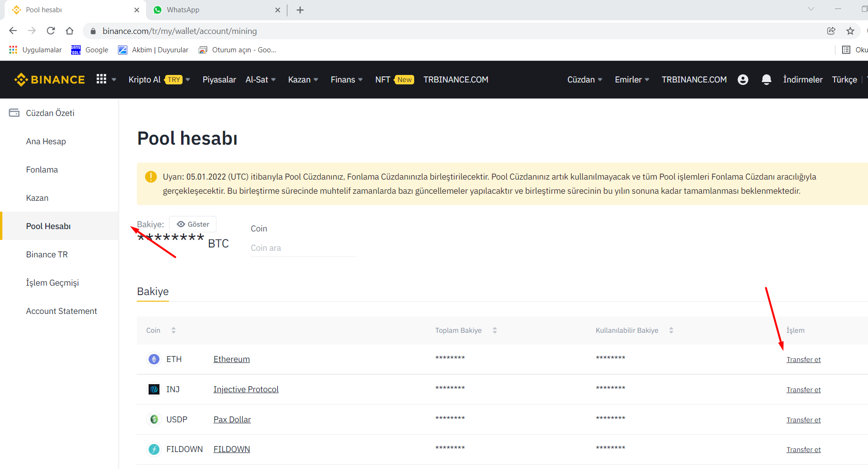Reload the page with refresh icon
This screenshot has height=469, width=868.
[51, 31]
